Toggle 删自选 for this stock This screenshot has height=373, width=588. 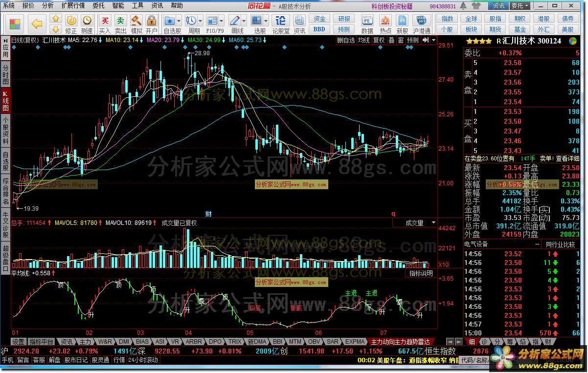(346, 40)
